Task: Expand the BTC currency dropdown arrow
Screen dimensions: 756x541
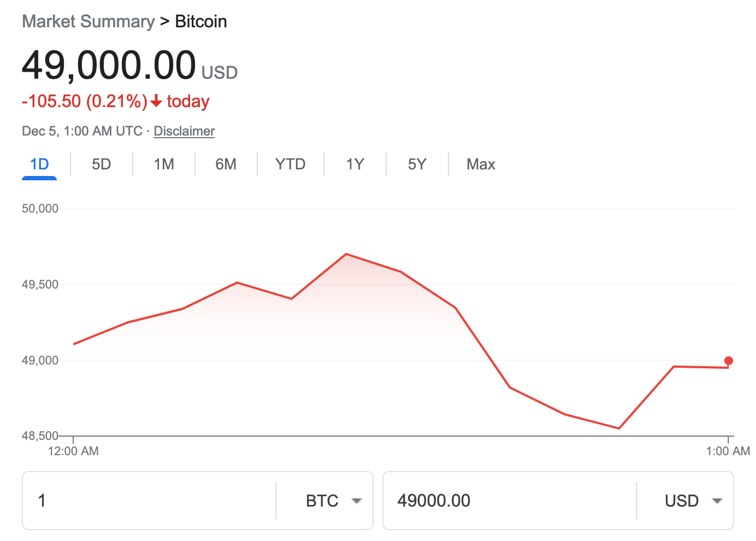Action: 357,501
